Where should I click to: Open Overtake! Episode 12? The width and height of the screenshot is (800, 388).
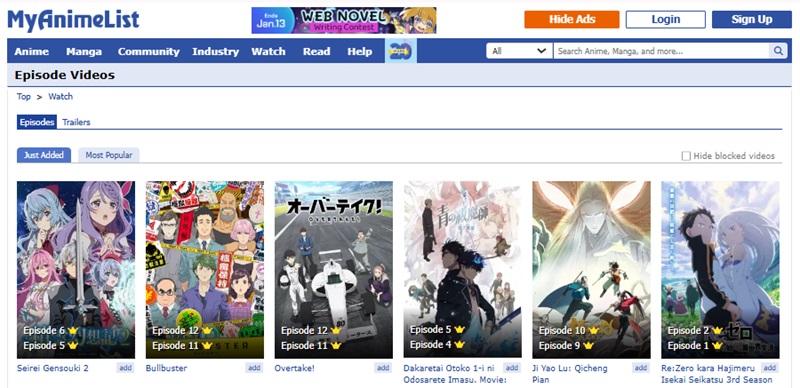click(305, 331)
